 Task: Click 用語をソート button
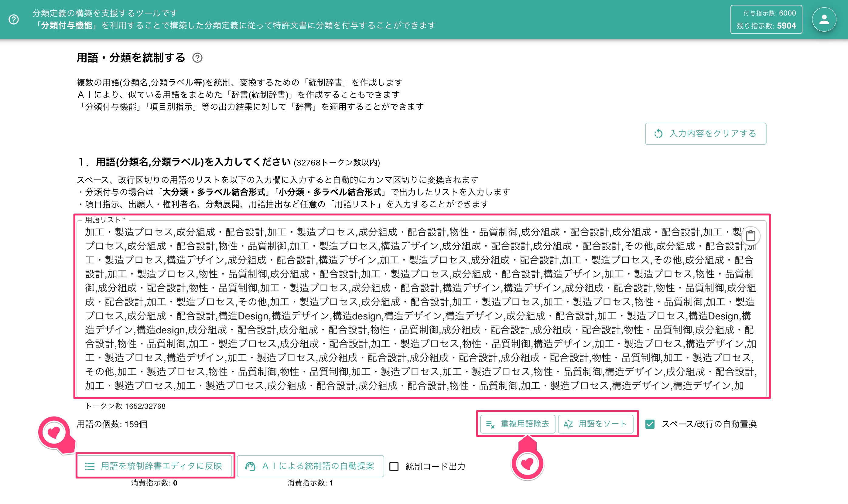click(596, 424)
